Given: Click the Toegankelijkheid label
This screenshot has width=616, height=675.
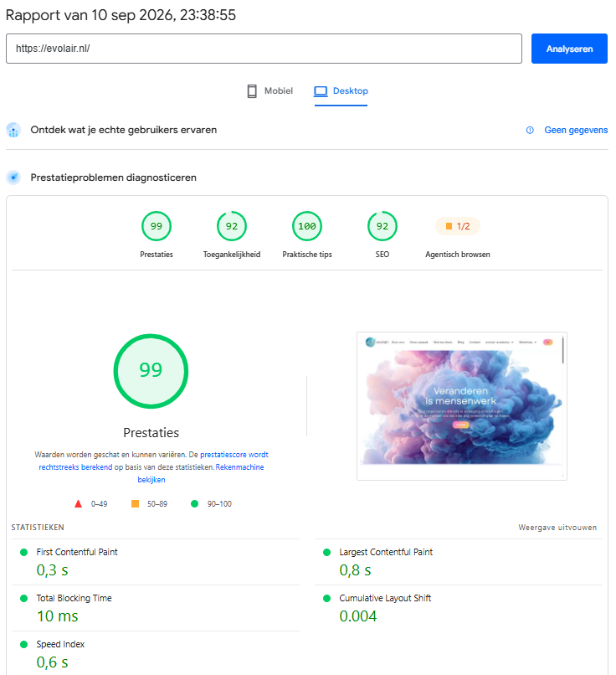Looking at the screenshot, I should pyautogui.click(x=232, y=255).
